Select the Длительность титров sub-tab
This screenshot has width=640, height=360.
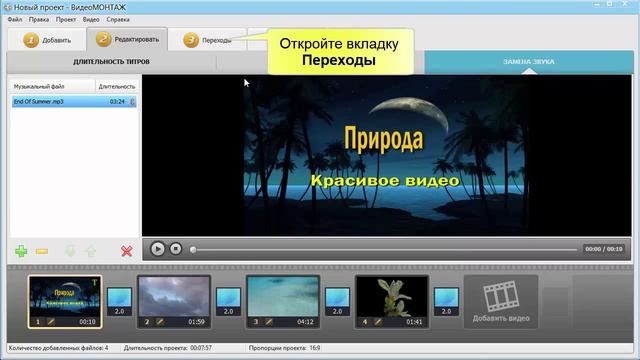pyautogui.click(x=111, y=62)
